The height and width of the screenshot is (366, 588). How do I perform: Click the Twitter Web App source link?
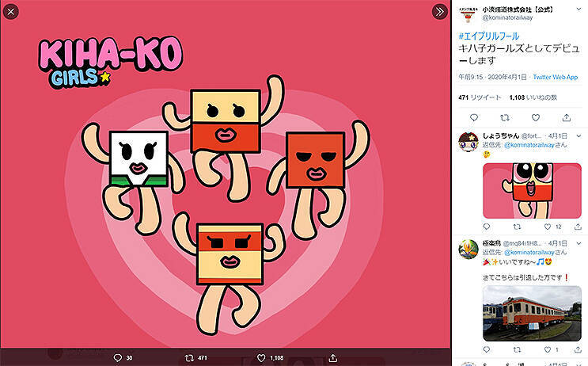click(553, 77)
